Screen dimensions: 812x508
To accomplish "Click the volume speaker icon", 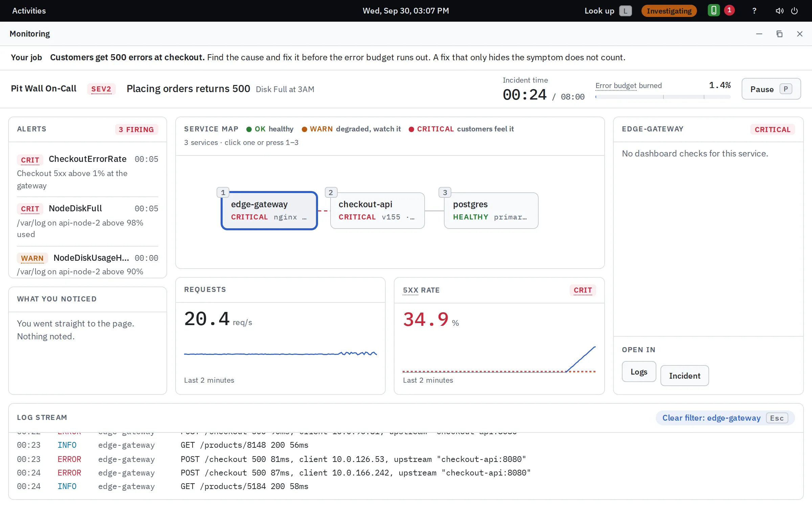I will click(x=779, y=11).
